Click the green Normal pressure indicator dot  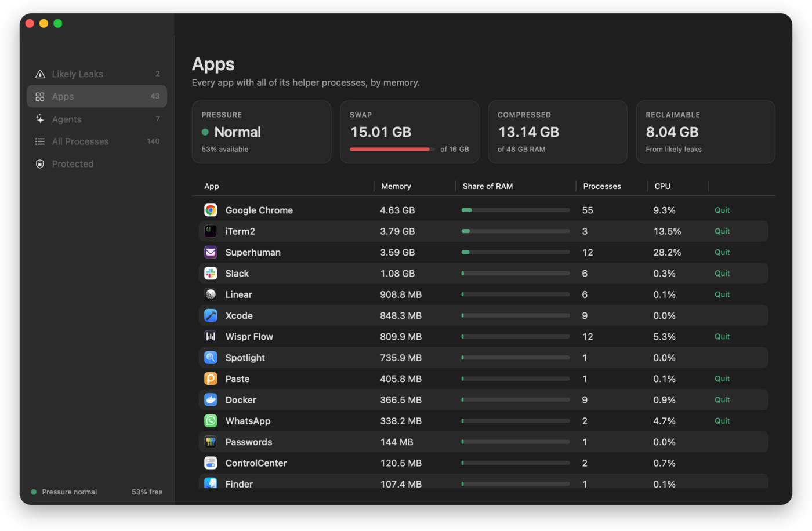(x=205, y=132)
